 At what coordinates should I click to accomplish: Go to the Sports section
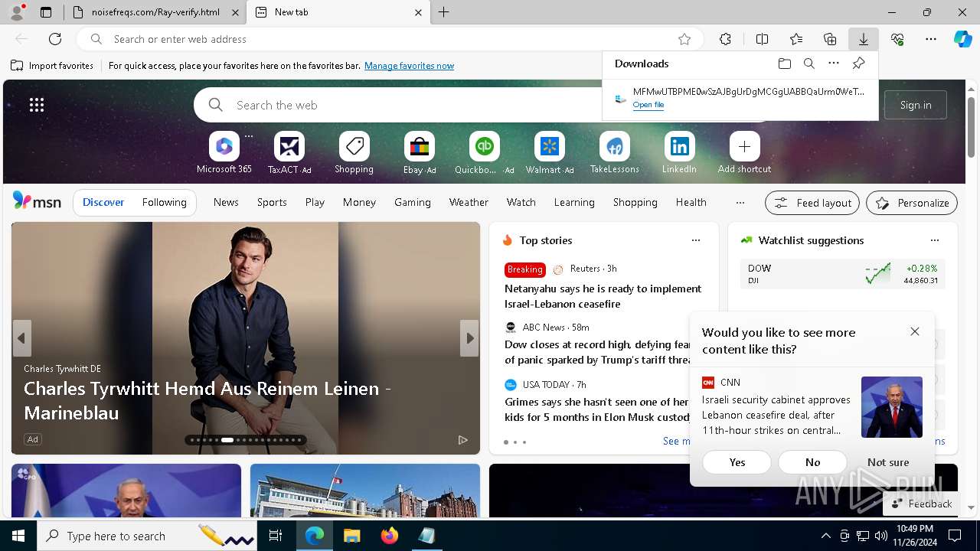click(x=272, y=202)
